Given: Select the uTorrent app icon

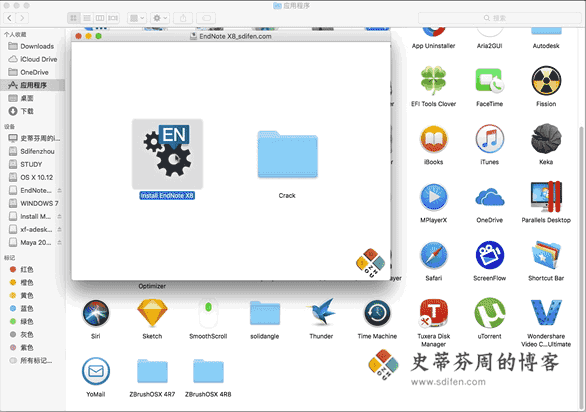Looking at the screenshot, I should (490, 313).
